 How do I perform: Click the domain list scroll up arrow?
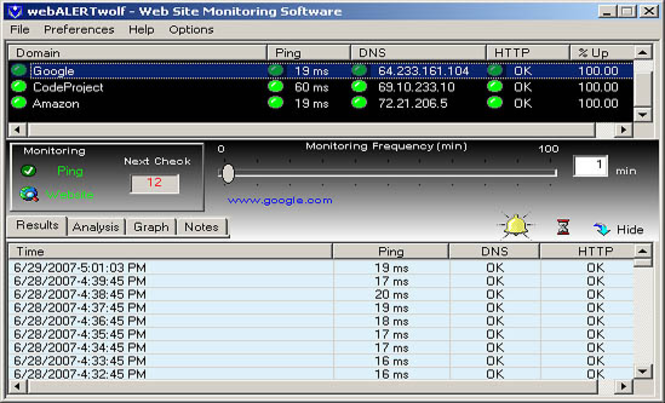point(643,53)
